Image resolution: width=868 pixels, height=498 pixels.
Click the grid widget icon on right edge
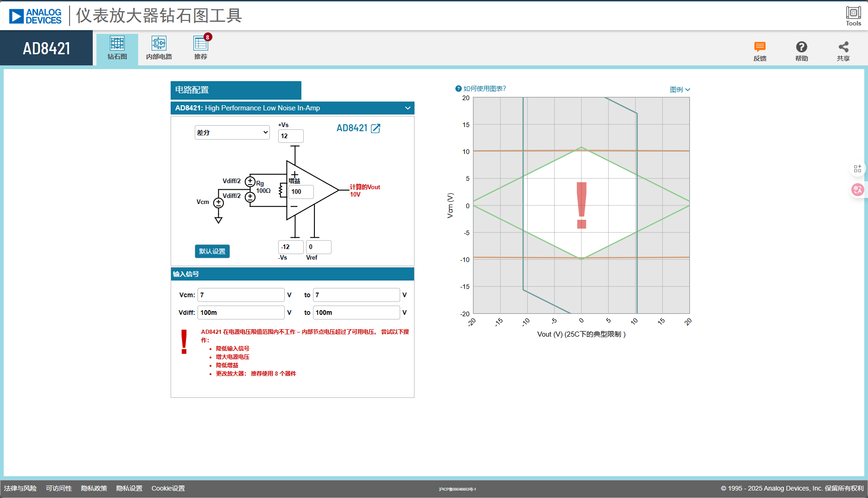coord(857,169)
